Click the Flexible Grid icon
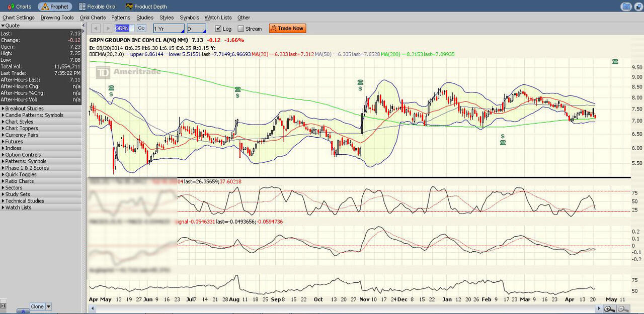This screenshot has height=314, width=644. point(82,7)
